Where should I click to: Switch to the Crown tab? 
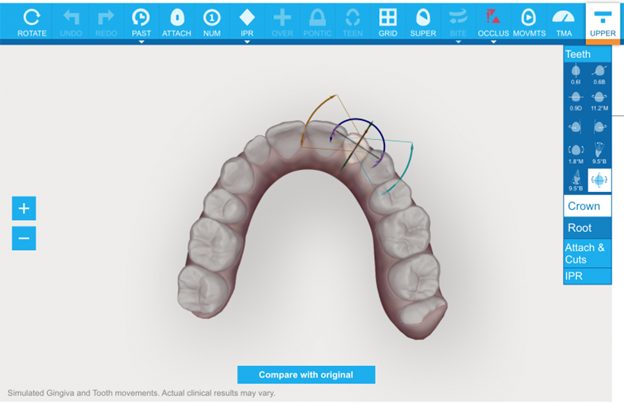coord(587,206)
